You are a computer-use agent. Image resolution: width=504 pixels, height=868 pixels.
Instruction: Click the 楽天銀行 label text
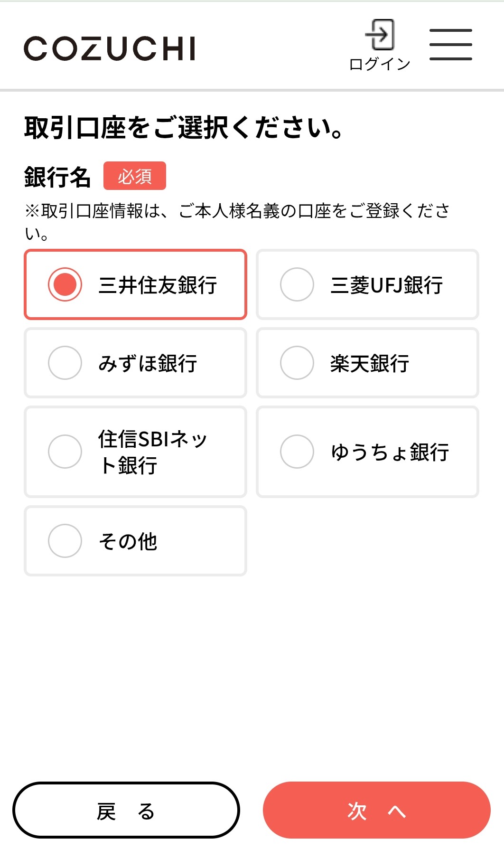[370, 364]
